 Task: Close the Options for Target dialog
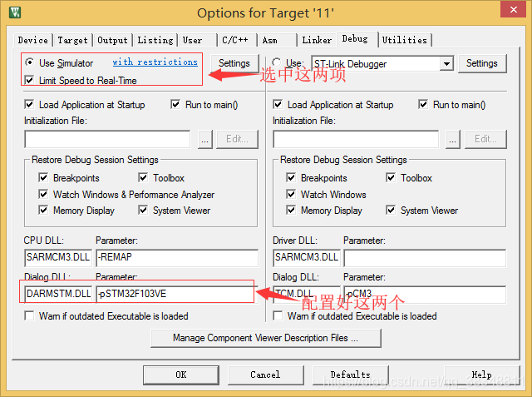click(514, 9)
